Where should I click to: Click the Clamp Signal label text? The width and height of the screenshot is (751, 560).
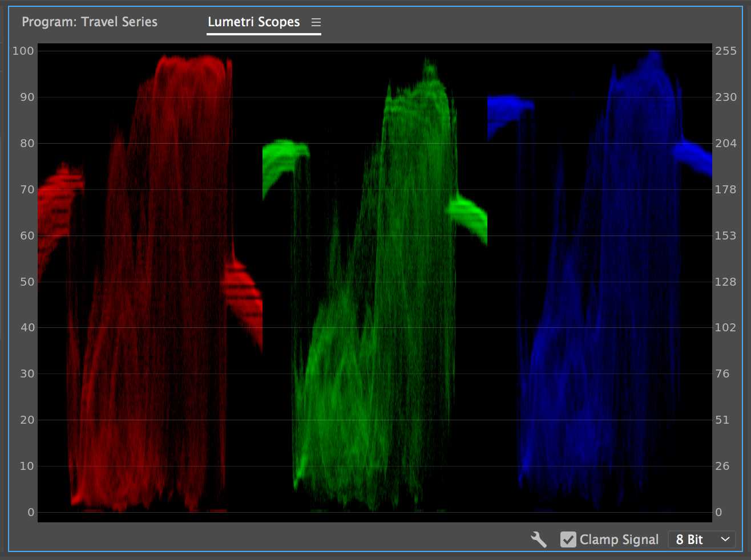[619, 539]
